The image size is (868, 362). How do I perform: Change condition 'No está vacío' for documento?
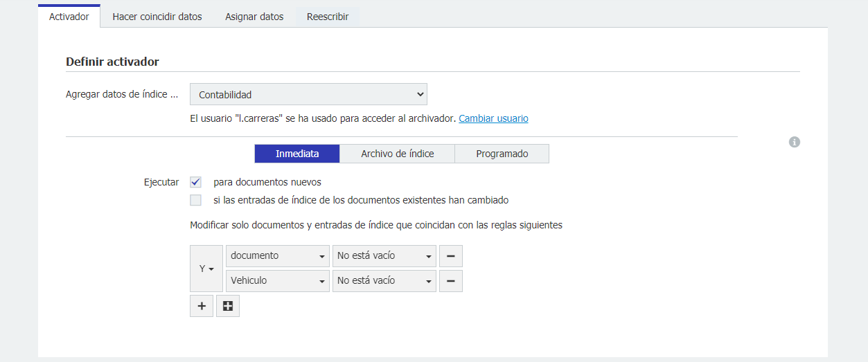point(384,256)
